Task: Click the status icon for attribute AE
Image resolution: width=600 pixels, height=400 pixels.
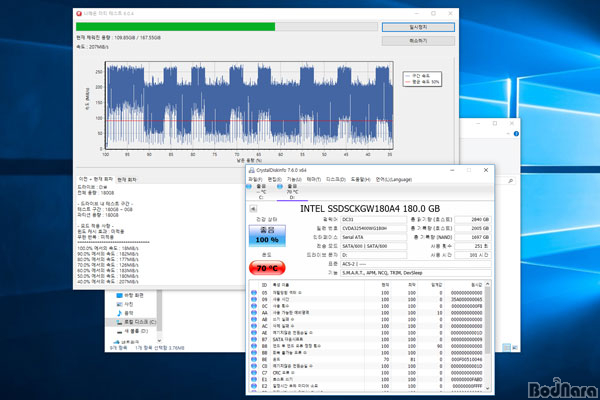Action: coord(254,333)
